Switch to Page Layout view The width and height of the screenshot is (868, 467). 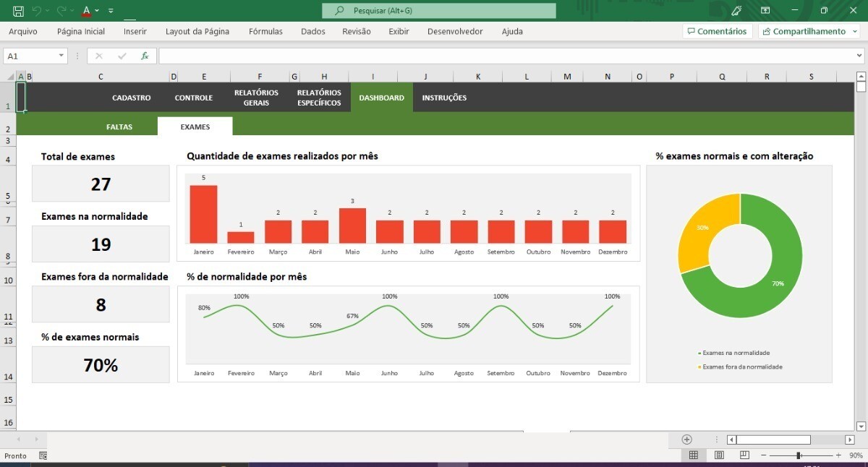click(719, 455)
